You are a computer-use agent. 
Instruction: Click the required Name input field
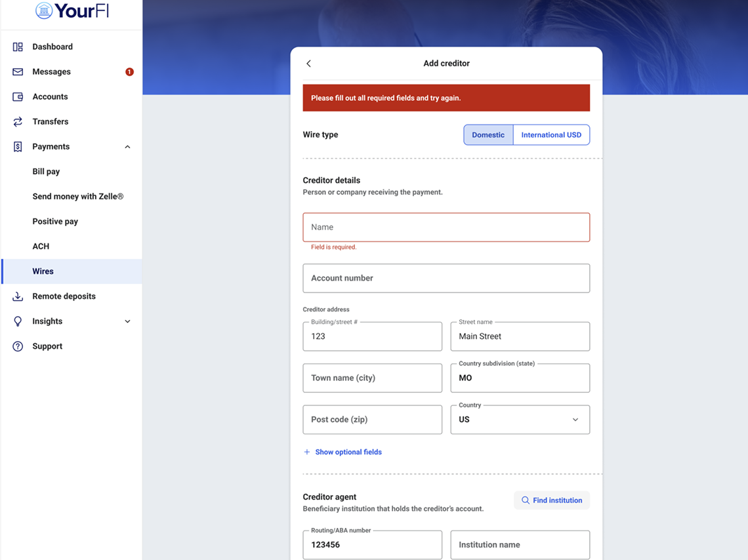point(446,227)
